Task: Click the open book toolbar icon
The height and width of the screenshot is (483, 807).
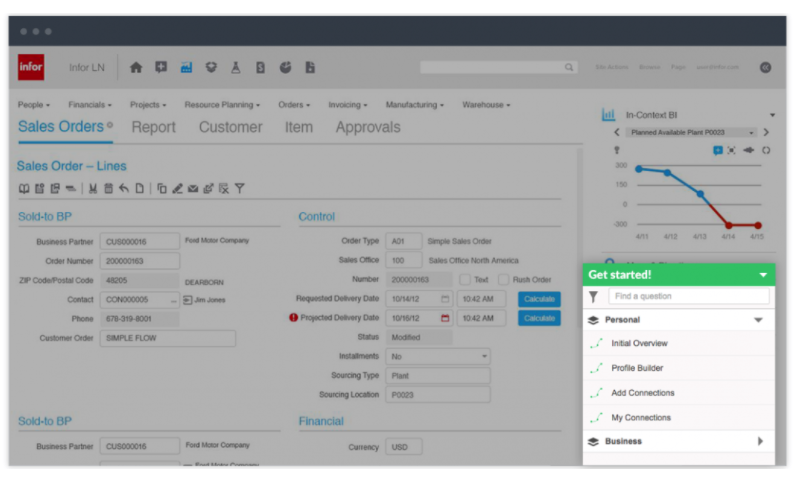Action: 24,188
